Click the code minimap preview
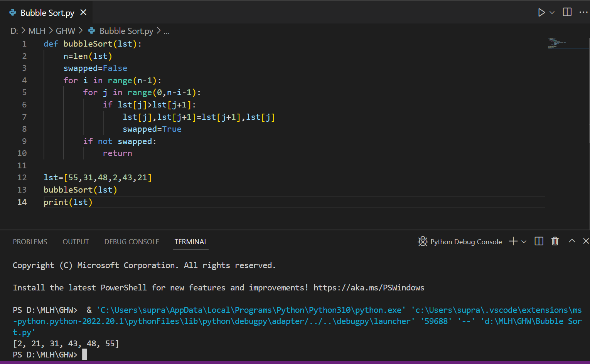Image resolution: width=590 pixels, height=364 pixels. [557, 43]
